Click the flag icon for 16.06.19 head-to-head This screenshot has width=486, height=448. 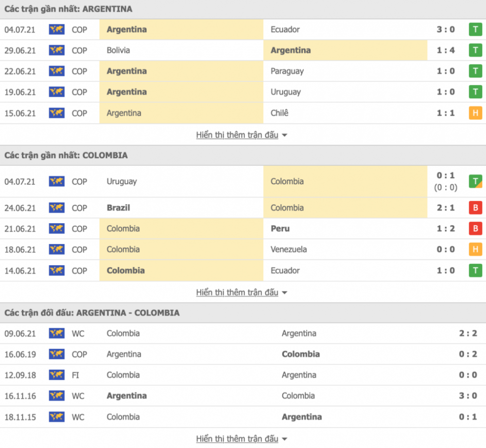57,354
